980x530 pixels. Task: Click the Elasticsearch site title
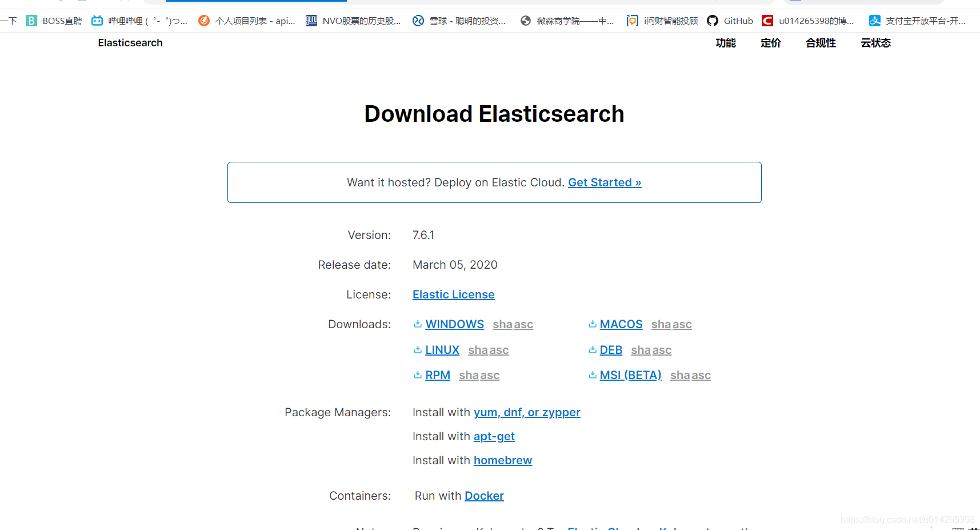point(130,43)
